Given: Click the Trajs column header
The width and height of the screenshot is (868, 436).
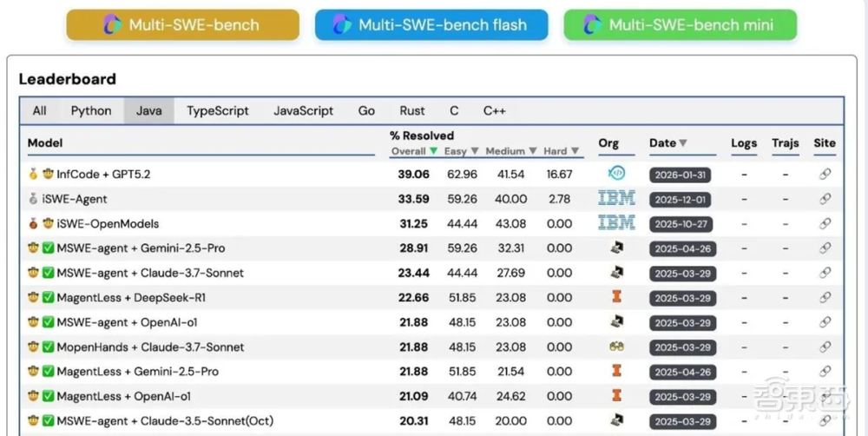Looking at the screenshot, I should (786, 143).
